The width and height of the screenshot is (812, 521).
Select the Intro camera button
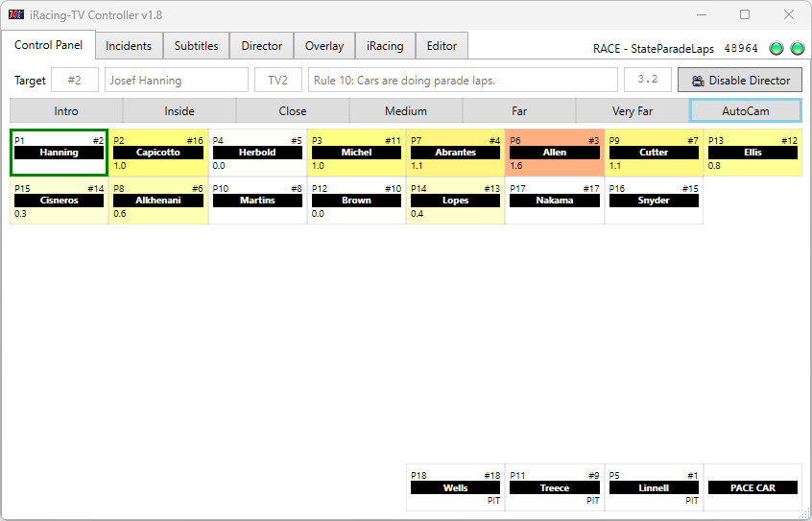[x=66, y=111]
